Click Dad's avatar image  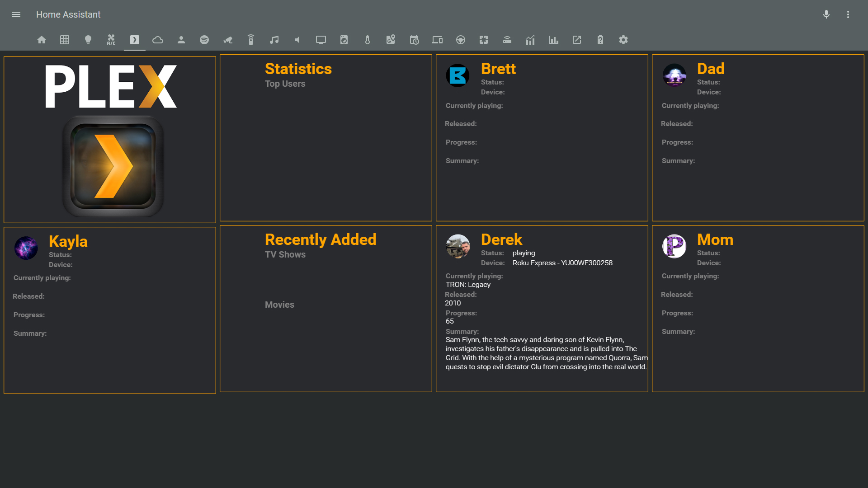click(x=675, y=75)
